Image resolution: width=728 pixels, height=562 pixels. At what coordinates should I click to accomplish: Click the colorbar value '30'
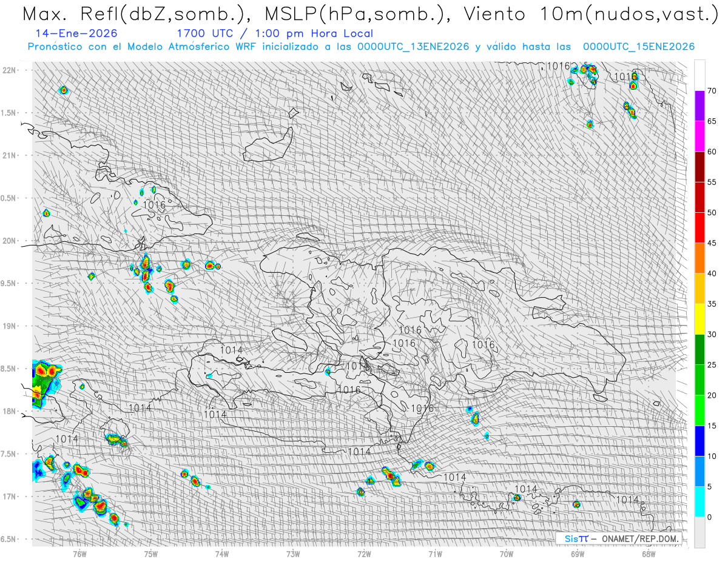coord(712,335)
